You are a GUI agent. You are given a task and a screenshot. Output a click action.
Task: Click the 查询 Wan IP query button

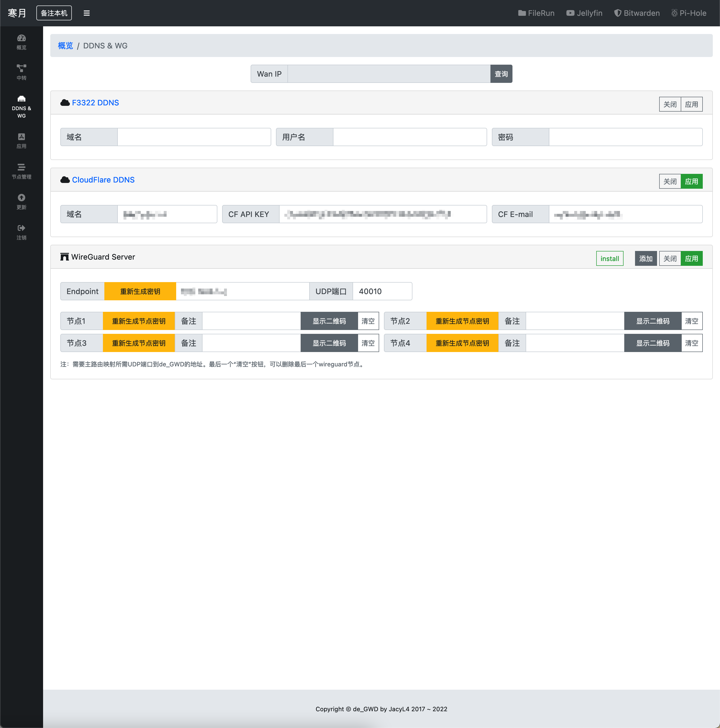click(501, 74)
